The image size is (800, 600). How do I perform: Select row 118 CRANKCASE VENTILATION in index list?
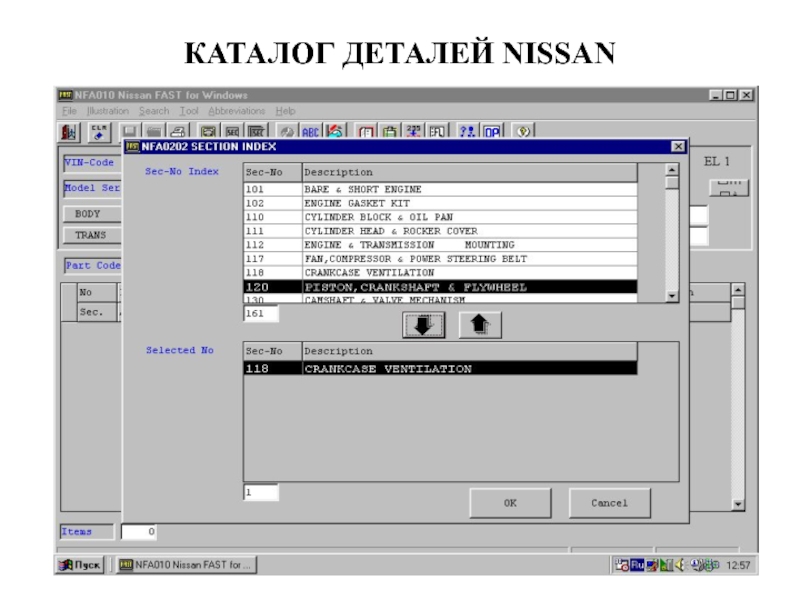pyautogui.click(x=440, y=272)
